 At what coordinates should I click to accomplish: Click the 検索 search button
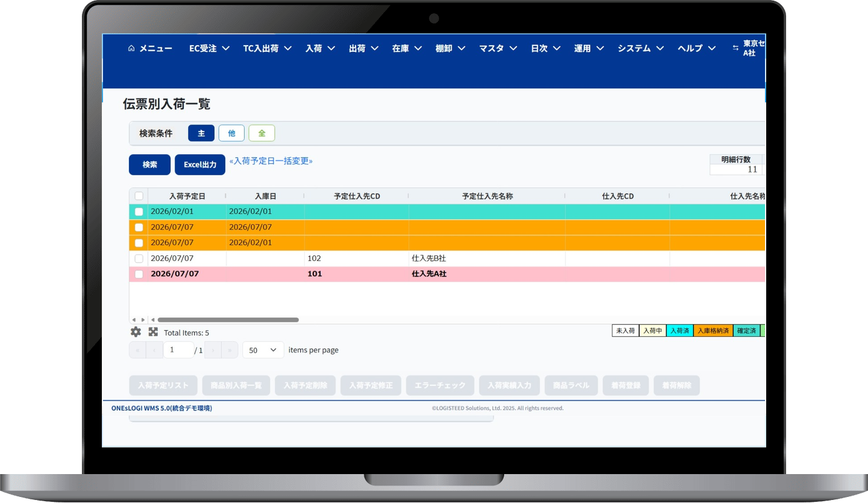[x=150, y=164]
